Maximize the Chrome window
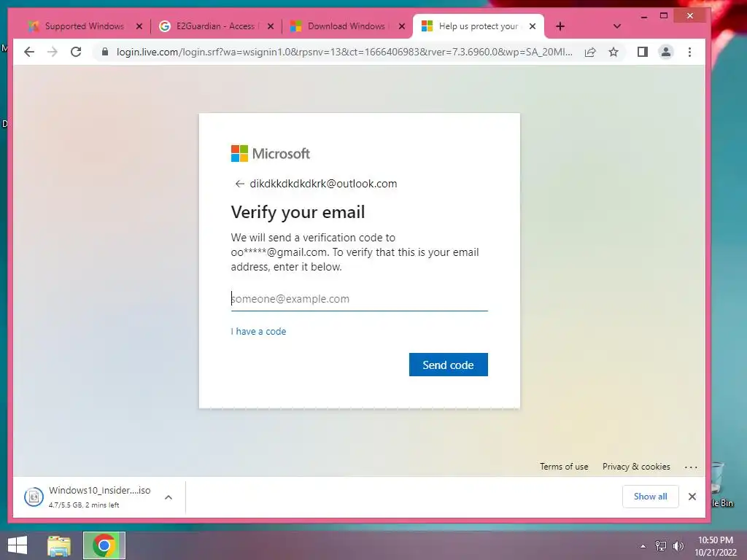Viewport: 747px width, 560px height. pos(664,16)
